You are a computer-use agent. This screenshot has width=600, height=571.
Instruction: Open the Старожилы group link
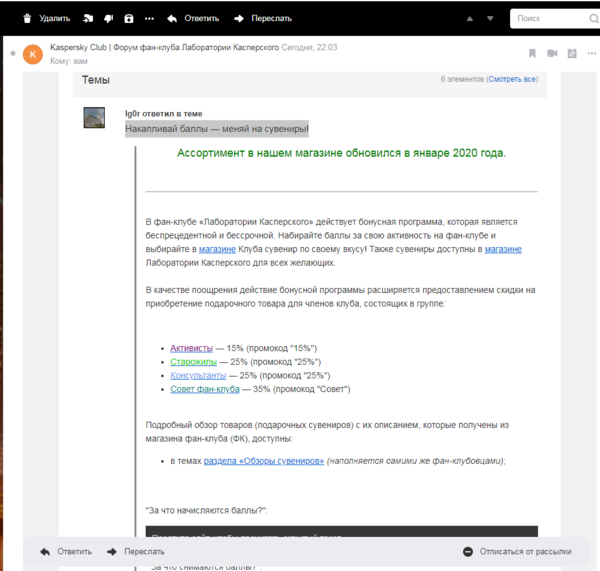point(193,362)
